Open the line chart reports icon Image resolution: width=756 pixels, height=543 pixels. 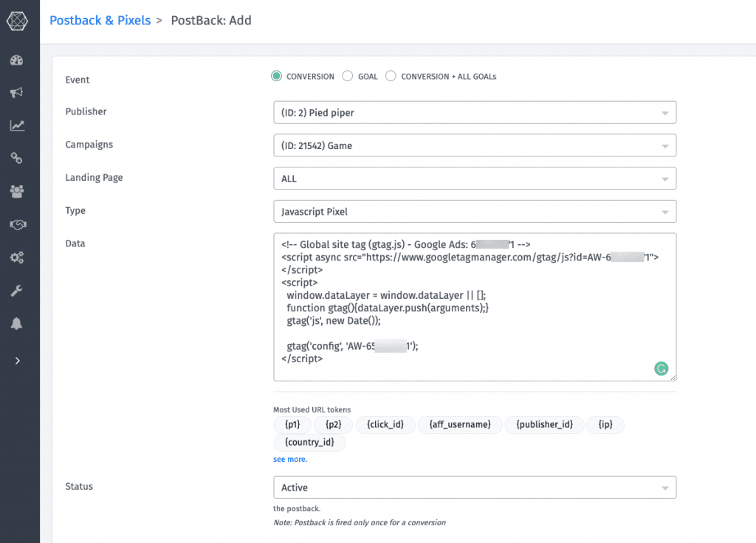pos(17,125)
